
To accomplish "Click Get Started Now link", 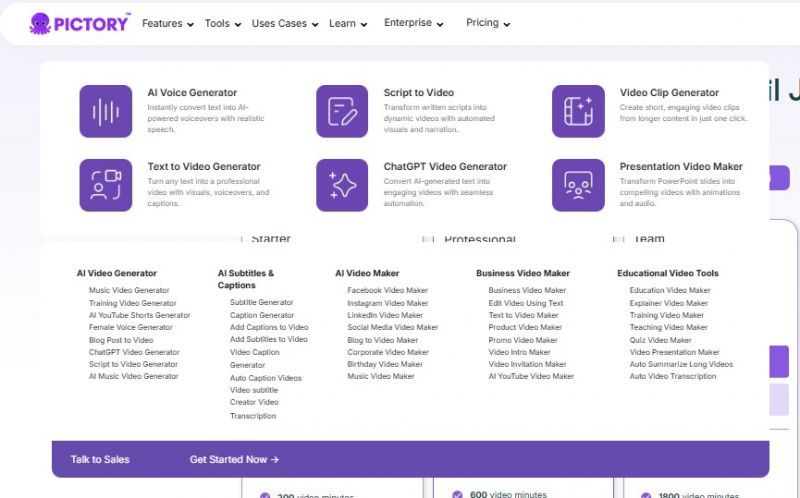I will pyautogui.click(x=234, y=460).
